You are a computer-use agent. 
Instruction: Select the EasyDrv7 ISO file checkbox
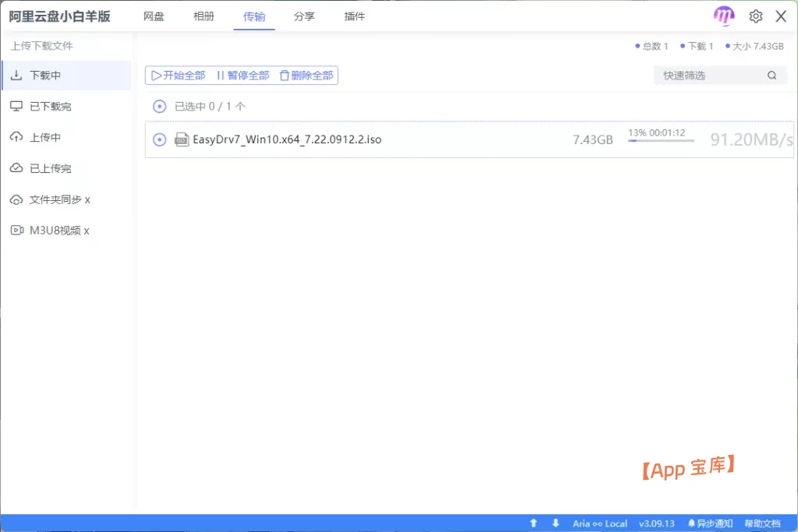[x=160, y=139]
